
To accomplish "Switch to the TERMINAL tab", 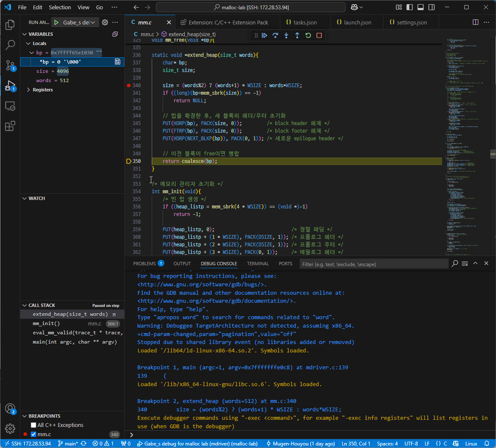I will click(x=257, y=264).
